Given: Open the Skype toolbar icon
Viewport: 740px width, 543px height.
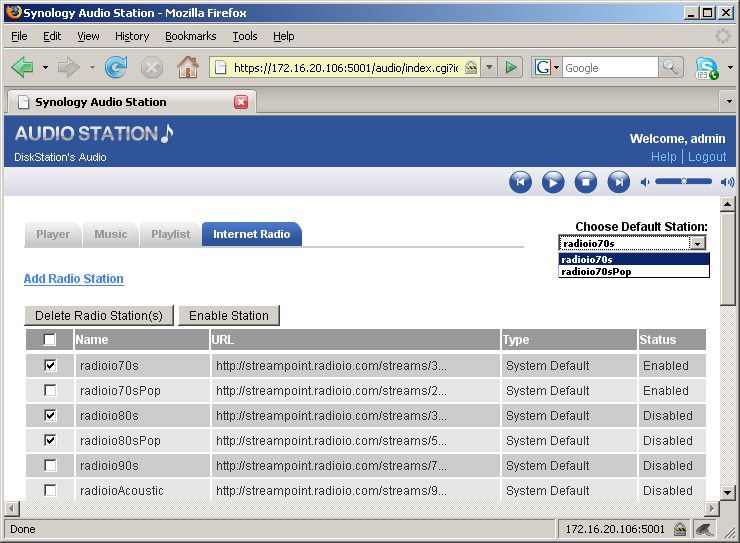Looking at the screenshot, I should pos(706,68).
